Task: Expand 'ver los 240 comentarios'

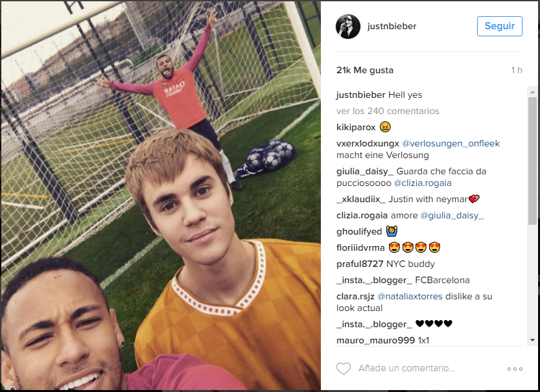Action: coord(388,111)
